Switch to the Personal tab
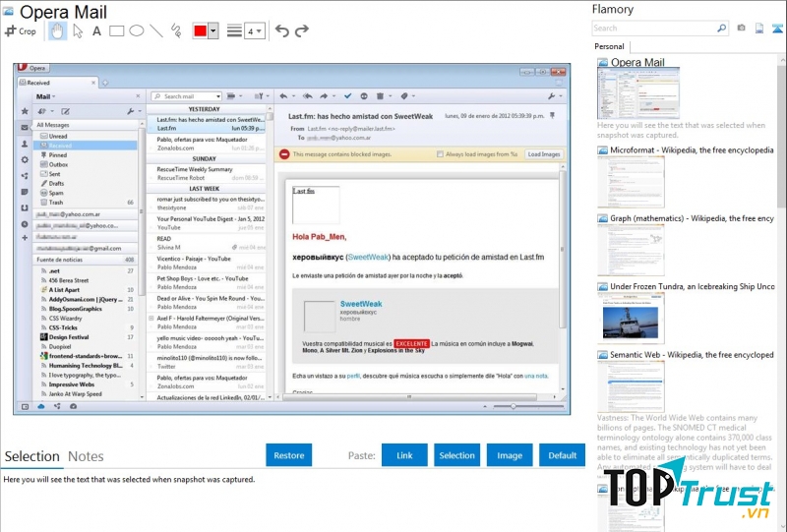Screen dimensions: 787x532 click(609, 46)
